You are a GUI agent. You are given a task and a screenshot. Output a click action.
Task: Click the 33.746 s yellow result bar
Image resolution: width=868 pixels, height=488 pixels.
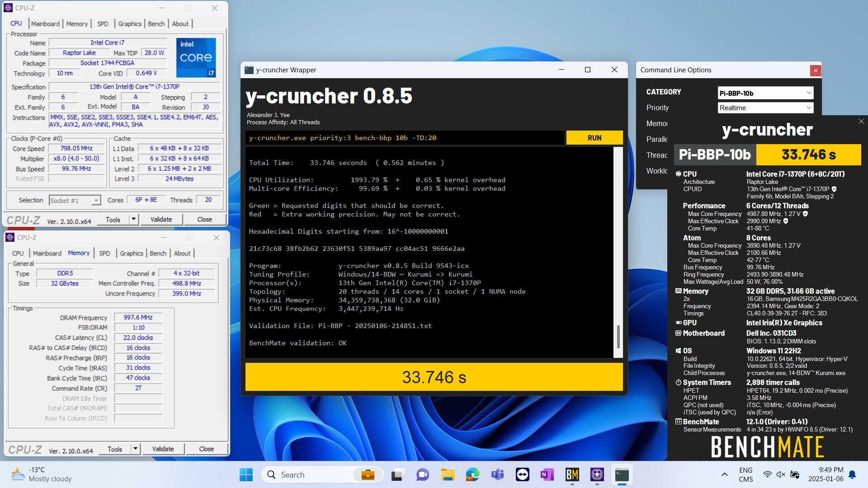(434, 377)
